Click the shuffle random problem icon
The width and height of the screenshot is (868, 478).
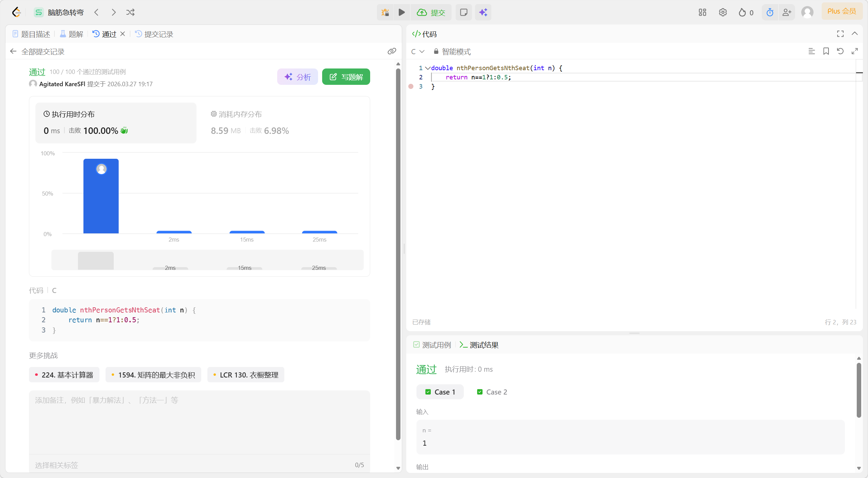pyautogui.click(x=130, y=13)
